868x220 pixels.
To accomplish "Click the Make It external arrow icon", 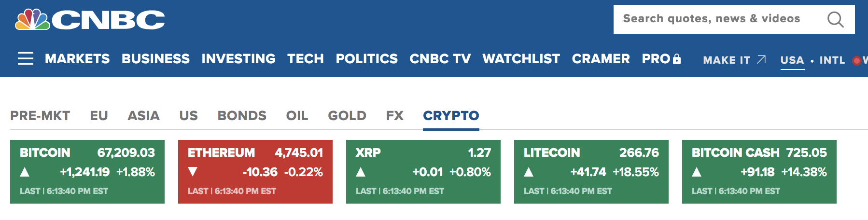I will pos(761,59).
